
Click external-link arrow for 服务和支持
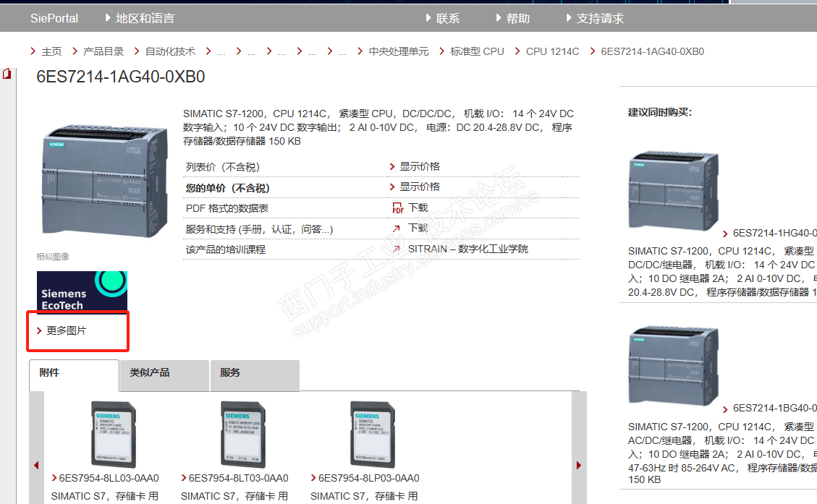click(397, 228)
